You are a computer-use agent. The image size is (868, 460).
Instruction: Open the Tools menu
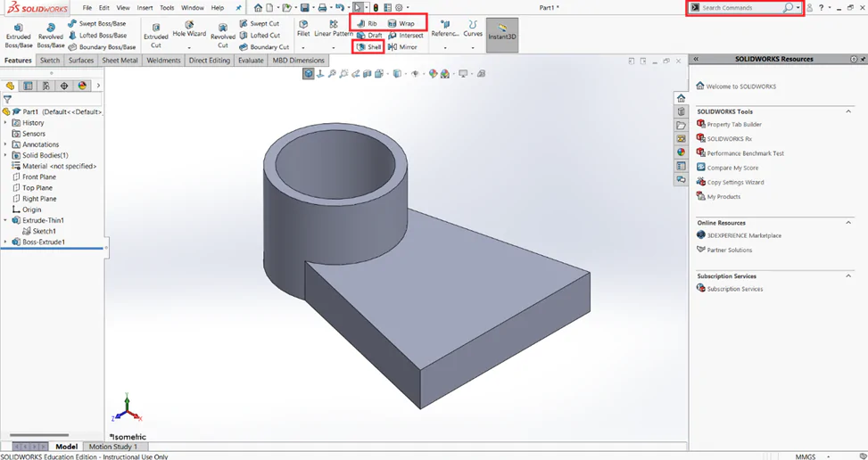[167, 8]
